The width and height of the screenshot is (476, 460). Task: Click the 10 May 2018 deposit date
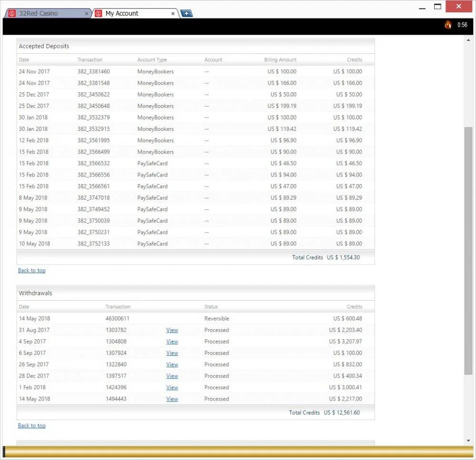(x=34, y=244)
